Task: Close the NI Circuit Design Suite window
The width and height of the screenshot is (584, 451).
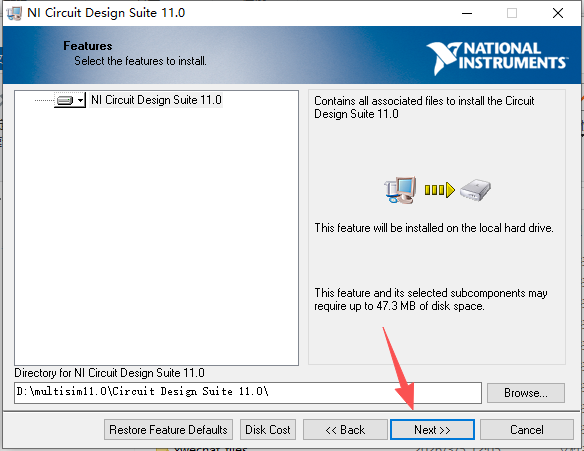Action: (558, 13)
